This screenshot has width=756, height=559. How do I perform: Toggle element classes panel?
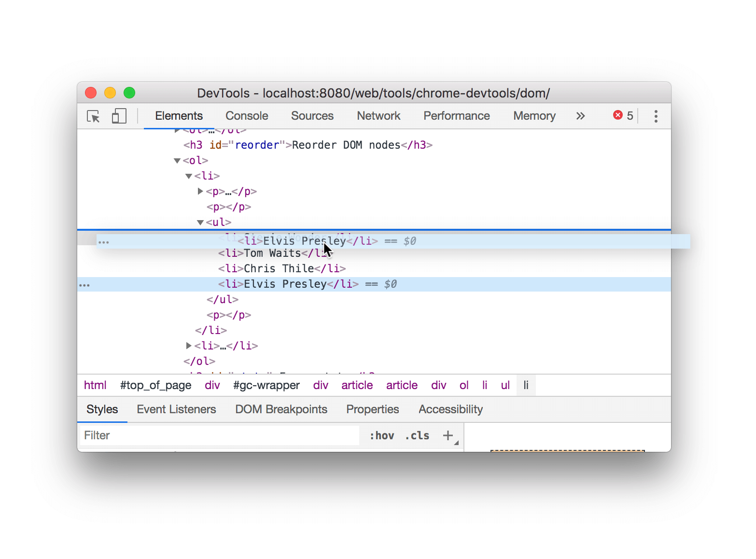[x=417, y=435]
